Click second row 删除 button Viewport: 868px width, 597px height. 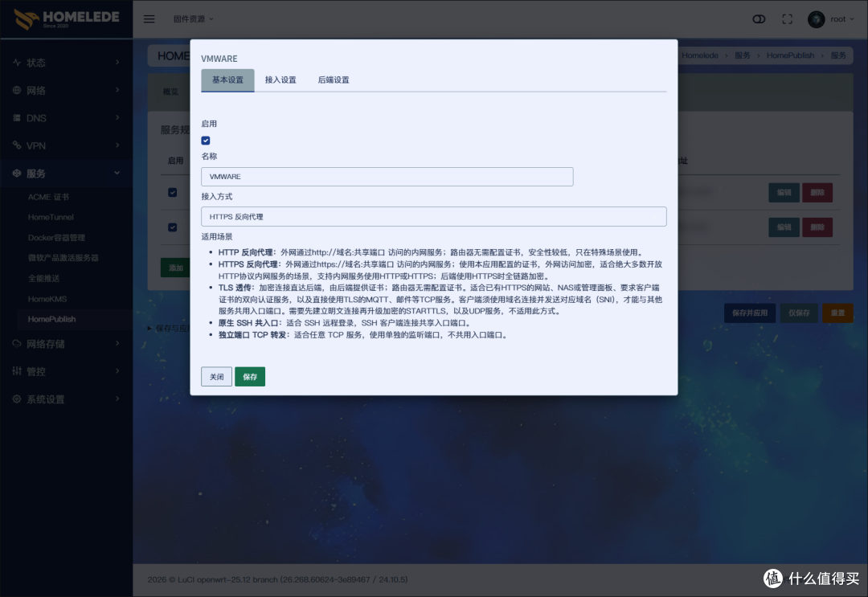(x=817, y=227)
